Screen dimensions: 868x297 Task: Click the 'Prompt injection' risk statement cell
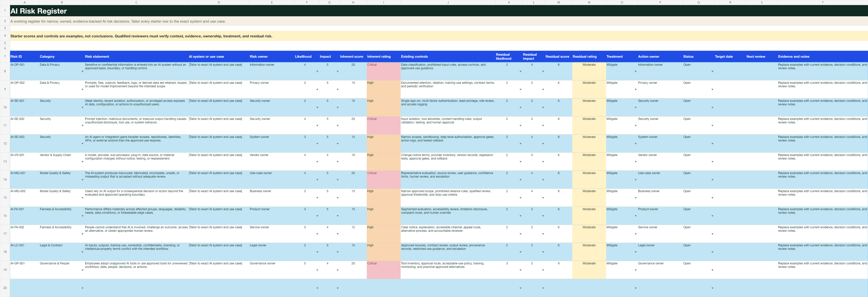point(136,125)
